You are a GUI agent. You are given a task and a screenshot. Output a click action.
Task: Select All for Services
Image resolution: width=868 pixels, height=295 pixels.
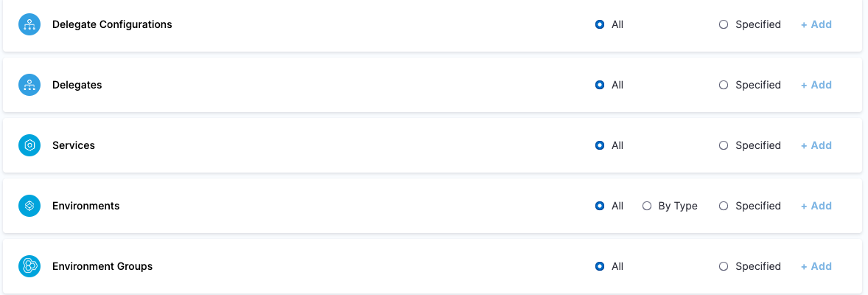coord(600,145)
